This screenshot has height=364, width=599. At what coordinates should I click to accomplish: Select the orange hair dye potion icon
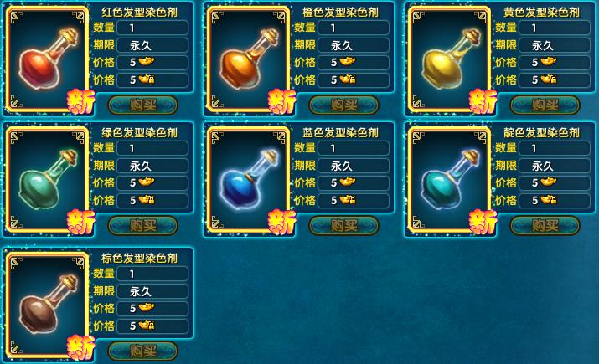point(248,59)
